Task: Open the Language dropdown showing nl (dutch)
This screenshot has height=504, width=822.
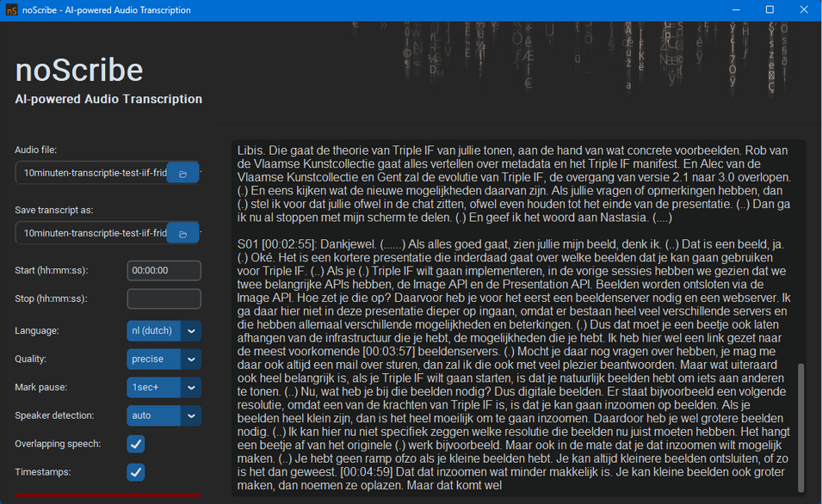Action: pos(191,330)
